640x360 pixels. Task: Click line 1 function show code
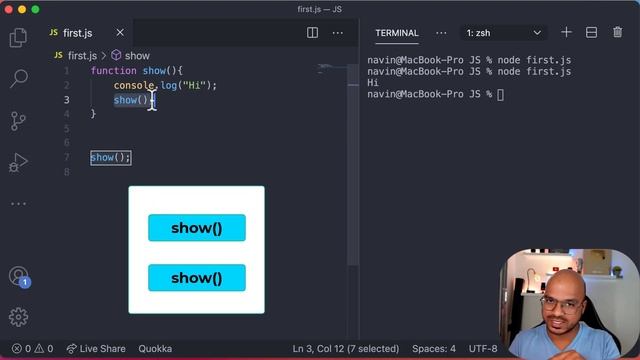pyautogui.click(x=137, y=71)
